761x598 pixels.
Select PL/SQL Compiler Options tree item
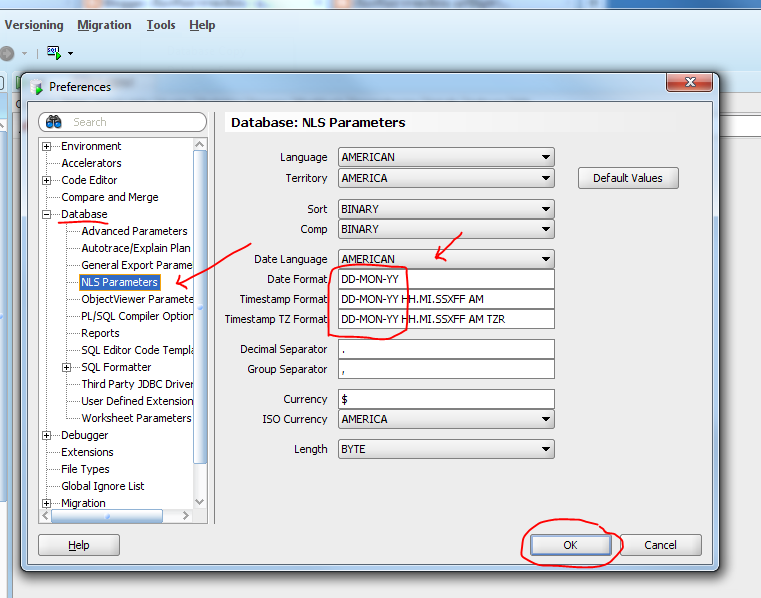137,316
